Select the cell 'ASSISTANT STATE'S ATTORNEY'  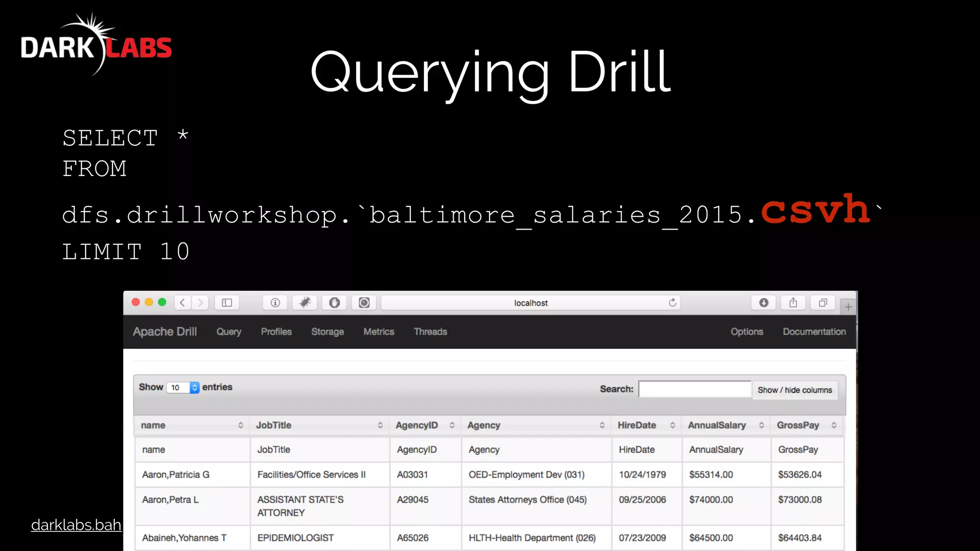320,506
